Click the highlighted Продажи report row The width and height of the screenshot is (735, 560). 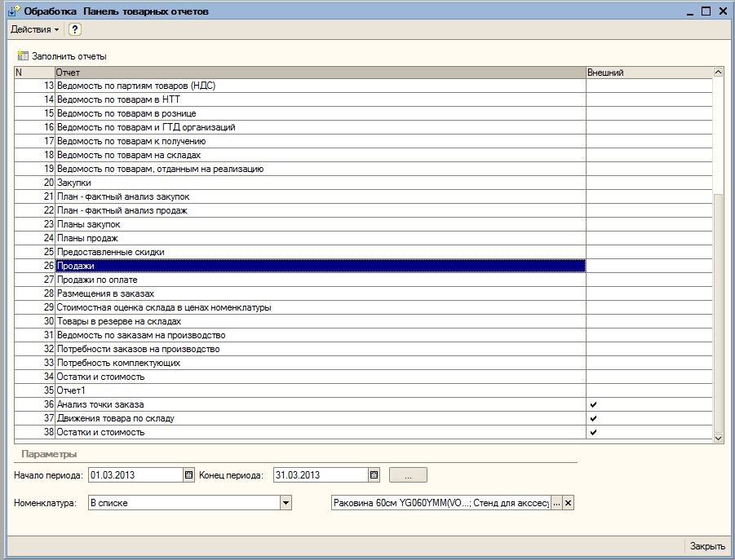321,266
